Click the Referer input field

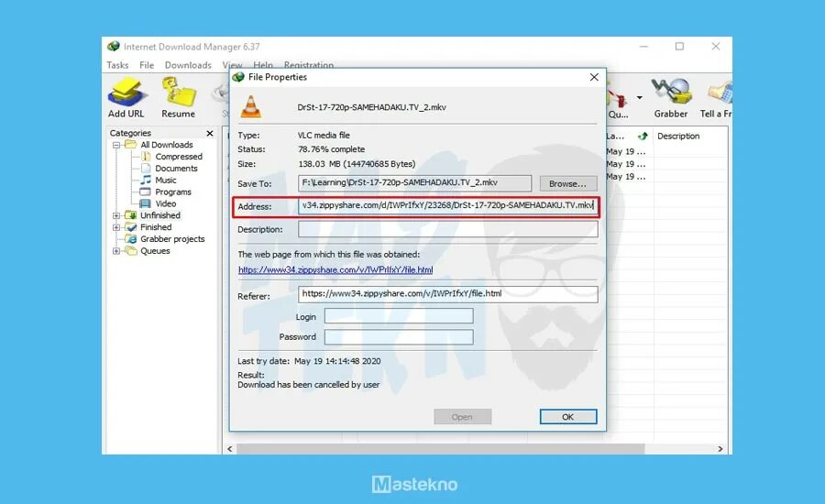point(447,294)
